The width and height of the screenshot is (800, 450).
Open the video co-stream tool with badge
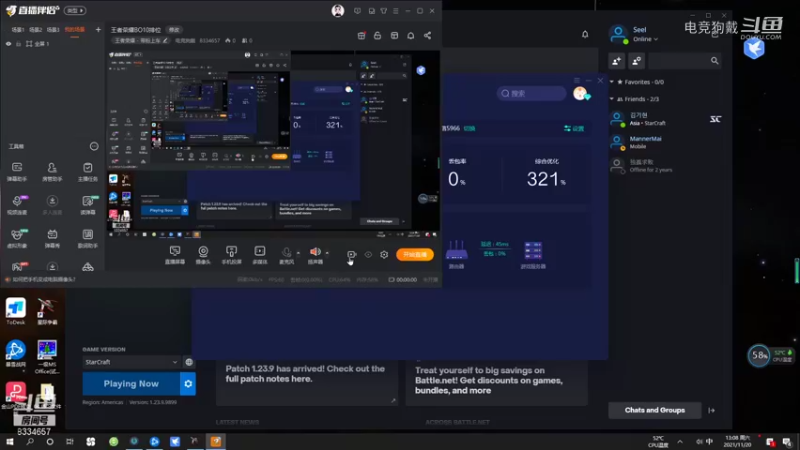coord(17,205)
